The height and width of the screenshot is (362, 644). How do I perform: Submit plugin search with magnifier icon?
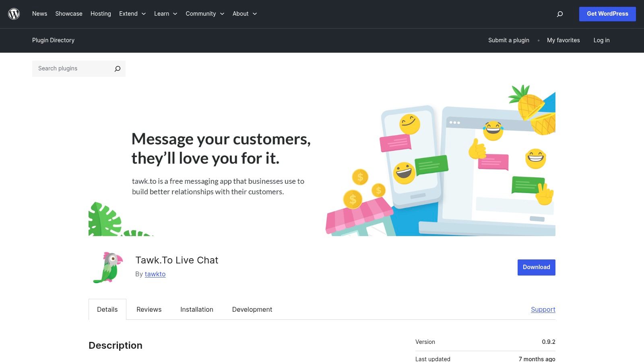pos(118,69)
